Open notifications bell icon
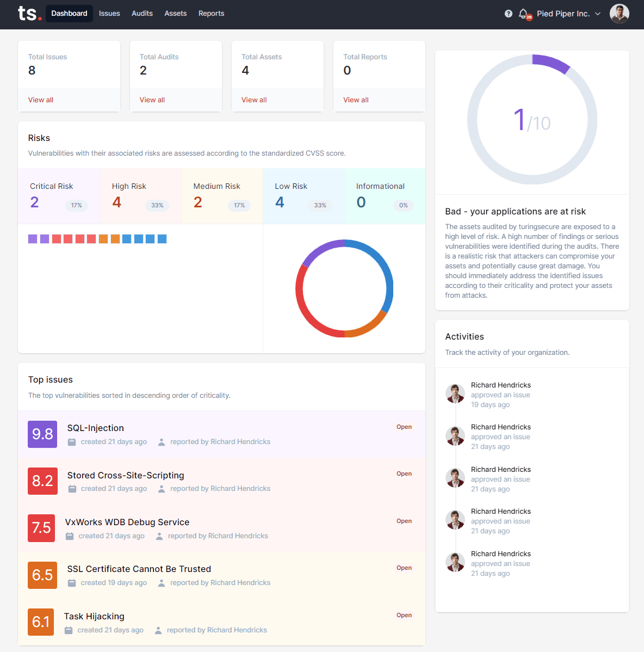 [523, 14]
